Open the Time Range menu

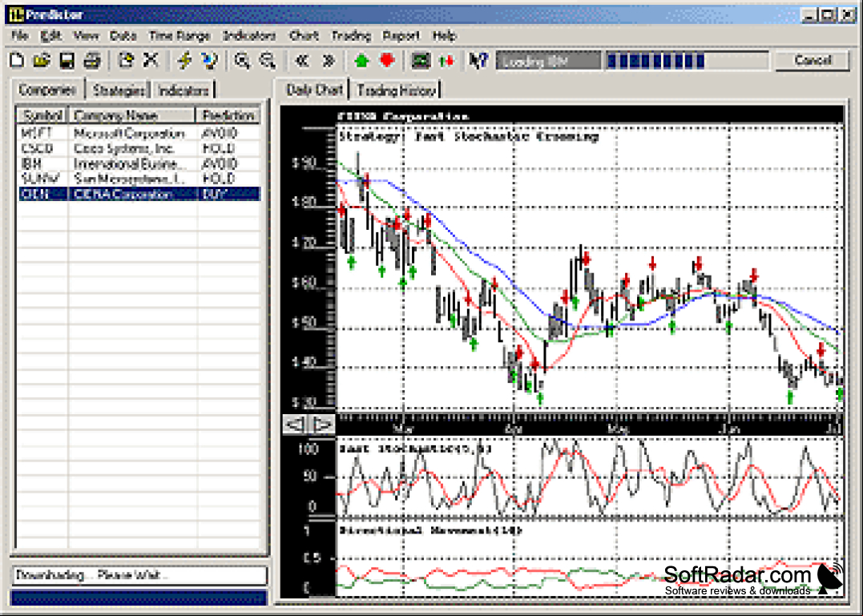(x=179, y=36)
